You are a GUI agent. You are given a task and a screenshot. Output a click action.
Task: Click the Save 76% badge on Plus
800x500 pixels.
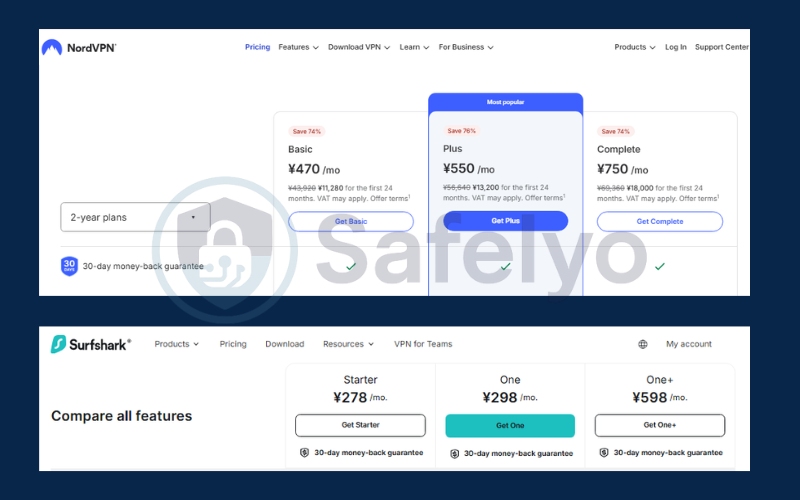point(461,131)
